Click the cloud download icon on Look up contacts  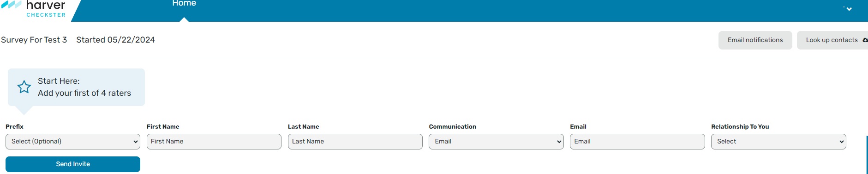click(865, 40)
